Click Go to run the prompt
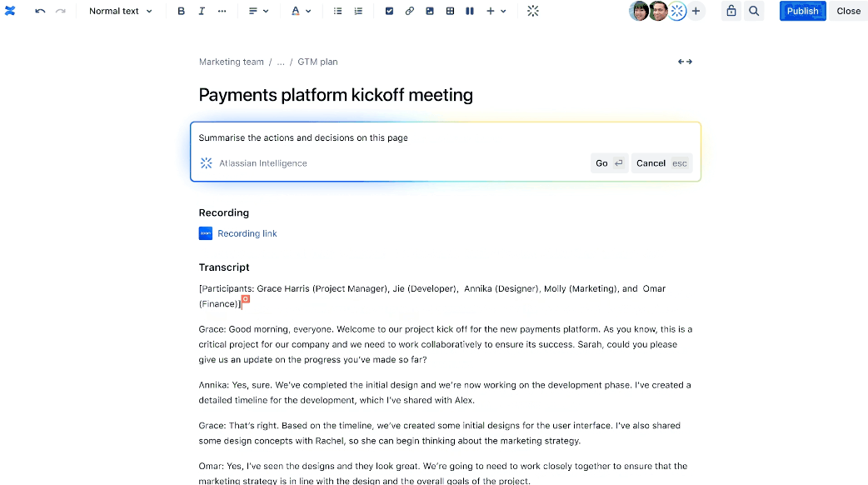Viewport: 868px width, 485px height. pyautogui.click(x=609, y=163)
